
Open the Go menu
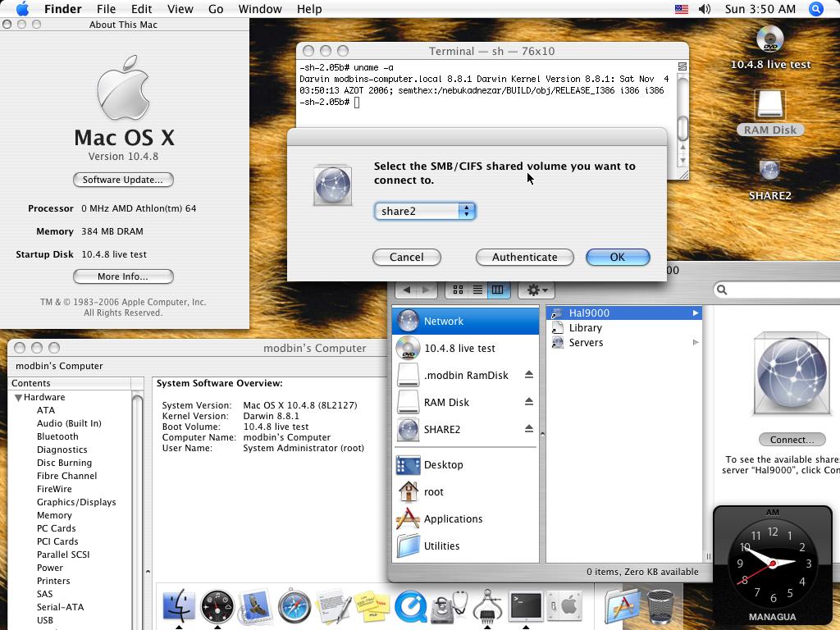tap(216, 9)
